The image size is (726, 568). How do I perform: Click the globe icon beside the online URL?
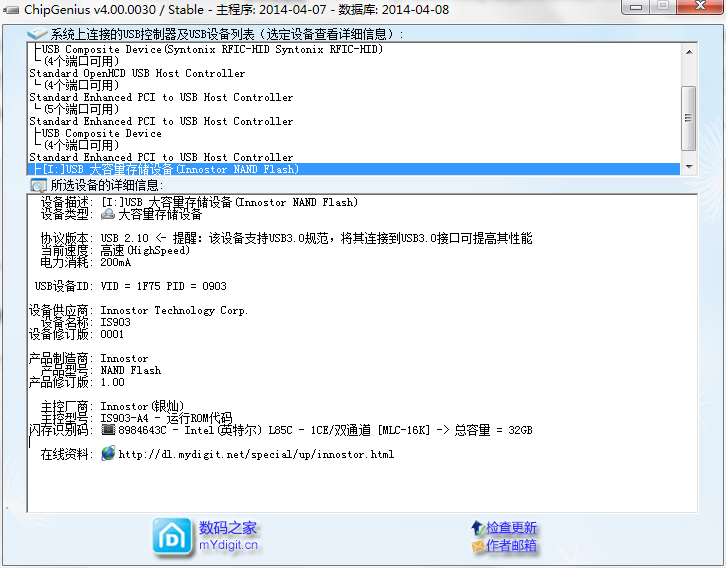click(x=108, y=453)
